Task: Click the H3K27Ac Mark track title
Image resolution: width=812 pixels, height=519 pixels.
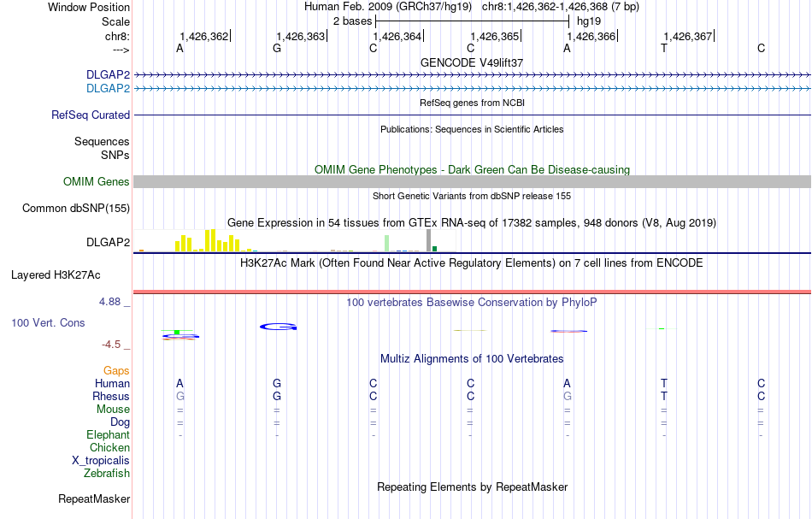Action: click(472, 262)
